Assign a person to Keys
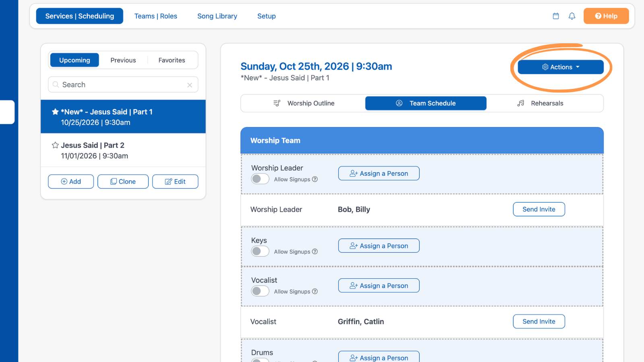Screen dimensions: 644x362 pyautogui.click(x=379, y=246)
